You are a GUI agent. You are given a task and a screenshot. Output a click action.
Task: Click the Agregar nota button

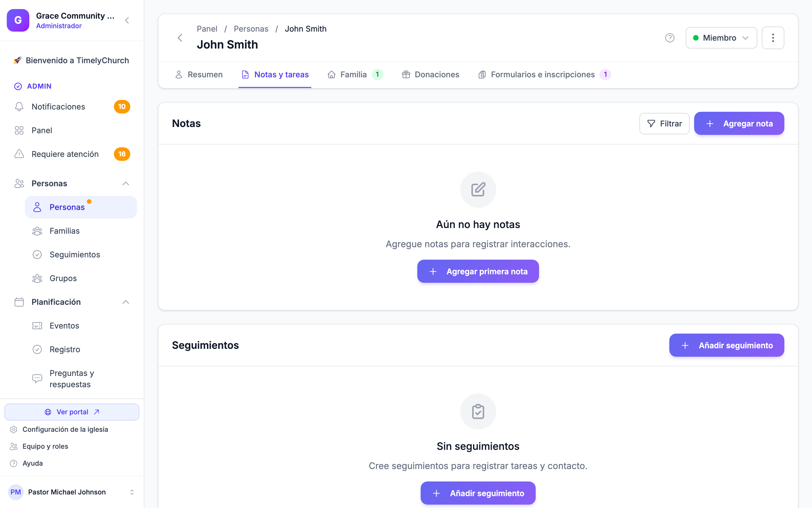(x=739, y=124)
